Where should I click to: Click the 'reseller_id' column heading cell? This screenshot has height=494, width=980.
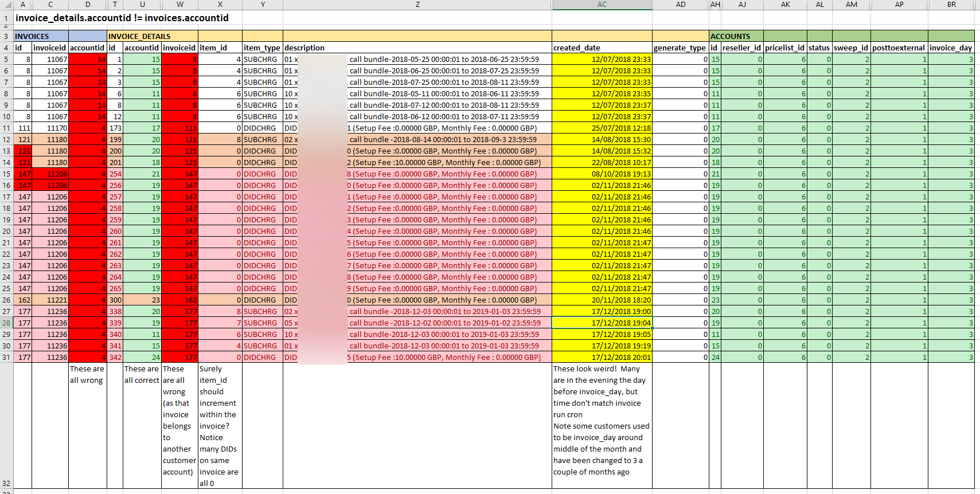(x=742, y=48)
